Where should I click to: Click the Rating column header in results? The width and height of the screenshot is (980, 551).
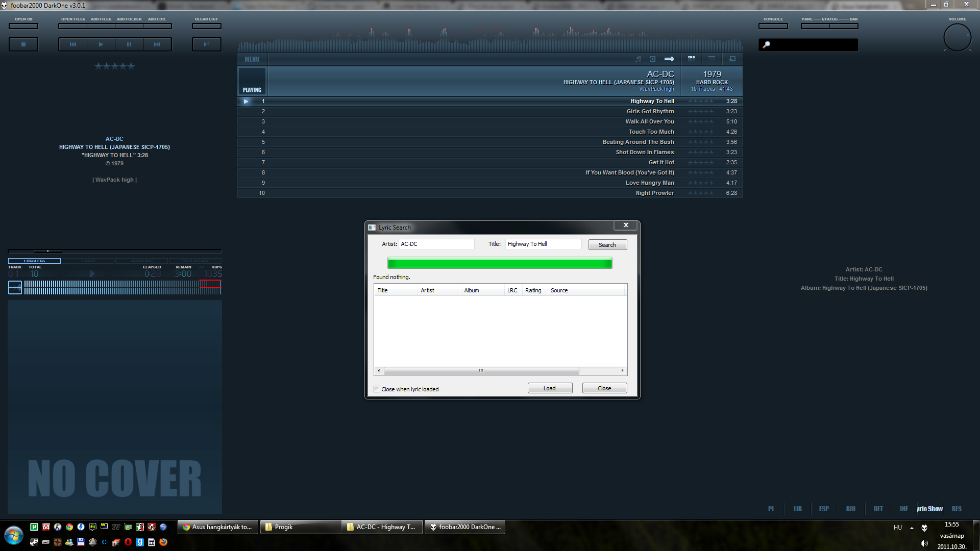(534, 290)
